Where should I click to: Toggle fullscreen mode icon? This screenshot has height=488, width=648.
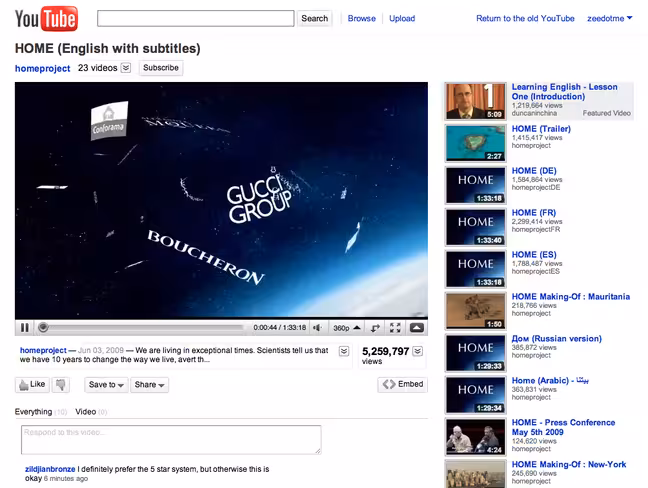coord(395,328)
